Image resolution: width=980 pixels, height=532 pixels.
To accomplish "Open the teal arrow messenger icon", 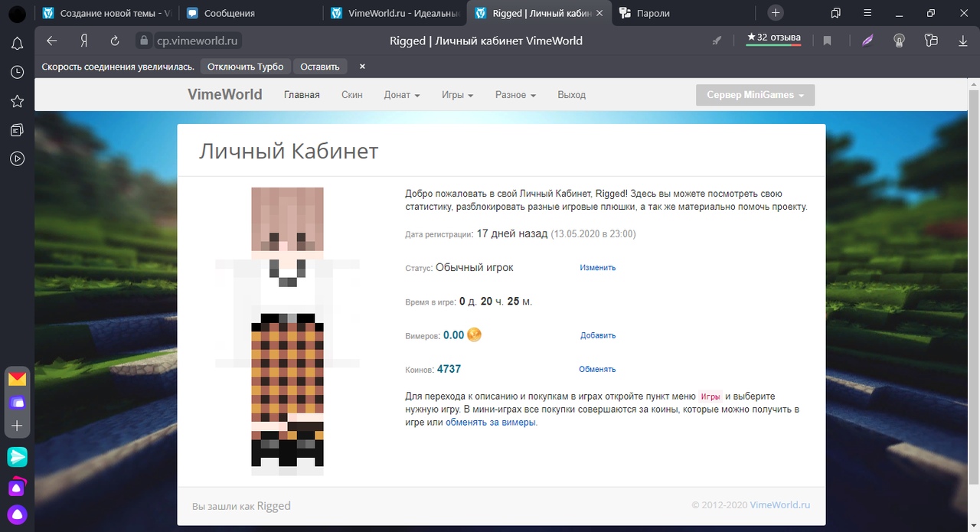I will point(17,457).
